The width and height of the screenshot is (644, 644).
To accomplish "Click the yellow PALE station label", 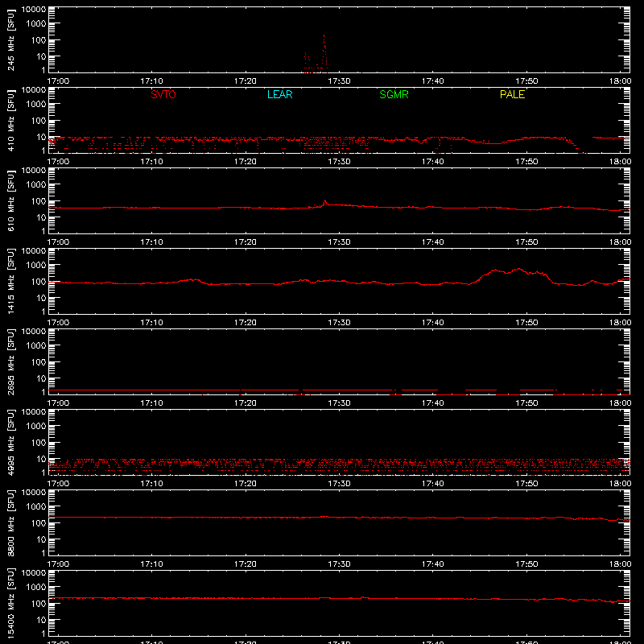I will [512, 94].
